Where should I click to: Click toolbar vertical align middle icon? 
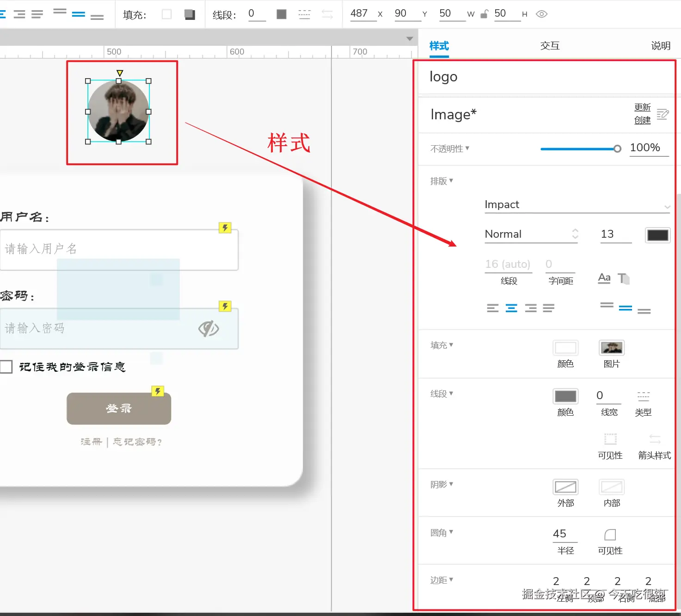[x=79, y=14]
